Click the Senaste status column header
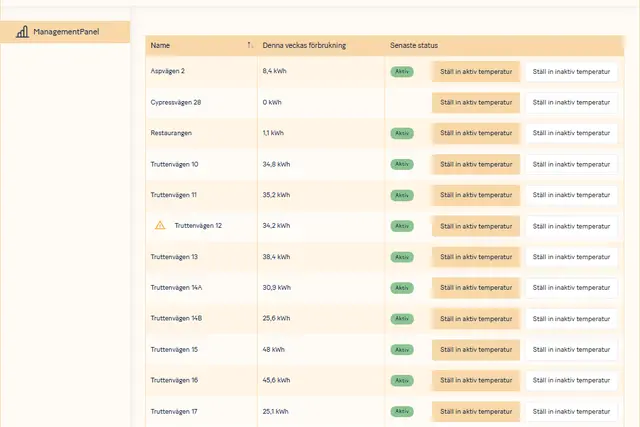 [414, 45]
